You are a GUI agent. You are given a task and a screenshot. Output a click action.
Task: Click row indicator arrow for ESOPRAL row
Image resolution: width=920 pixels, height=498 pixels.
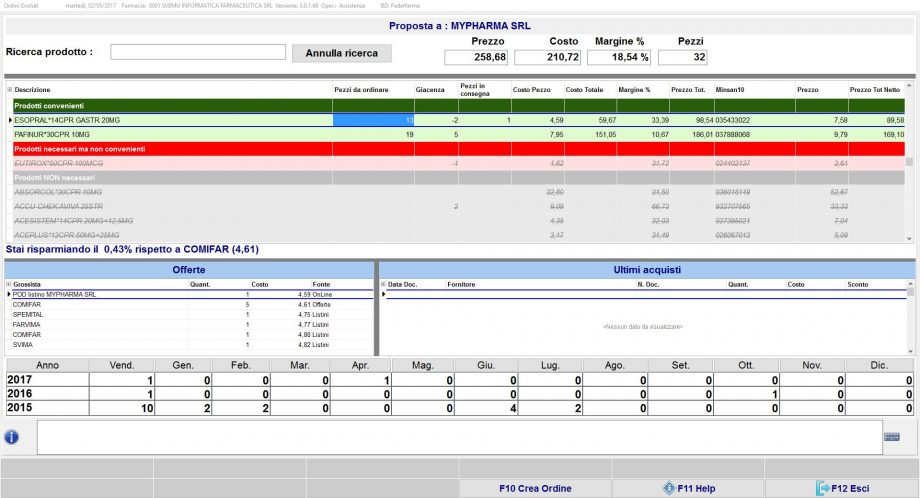coord(10,120)
